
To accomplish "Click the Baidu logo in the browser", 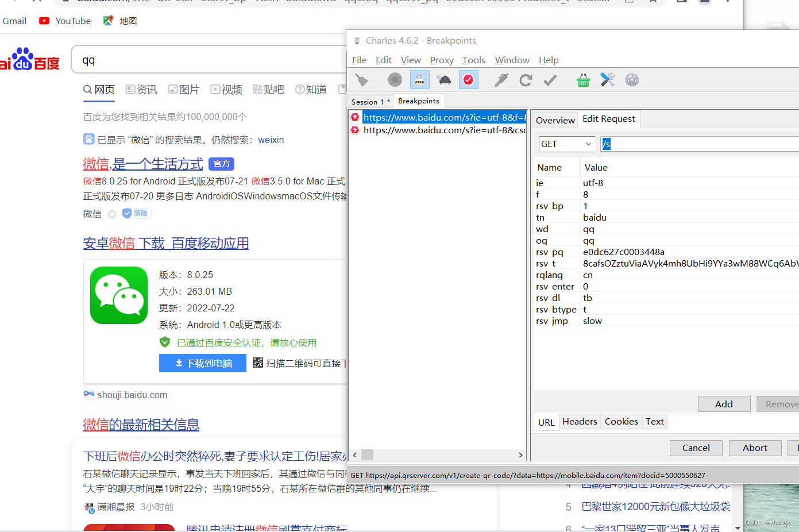I will click(x=30, y=59).
